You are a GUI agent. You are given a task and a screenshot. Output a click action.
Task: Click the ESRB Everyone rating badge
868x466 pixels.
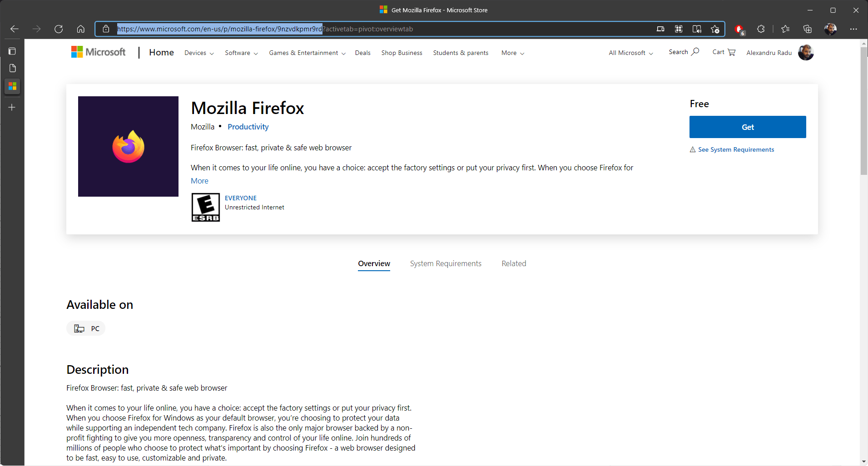pyautogui.click(x=206, y=208)
